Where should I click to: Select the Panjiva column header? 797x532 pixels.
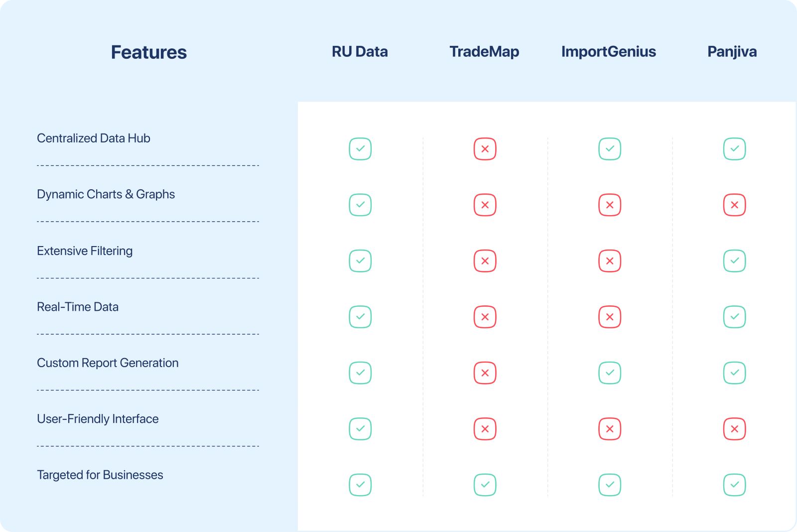pyautogui.click(x=732, y=52)
